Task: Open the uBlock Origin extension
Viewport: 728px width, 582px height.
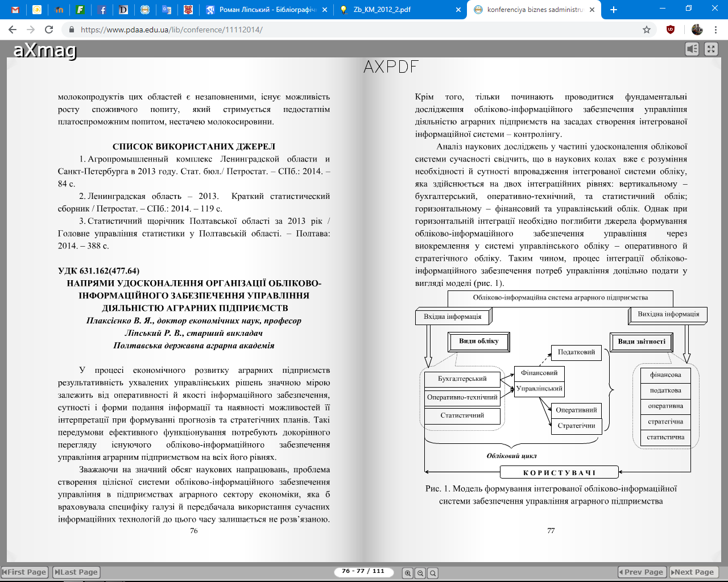Action: [671, 30]
